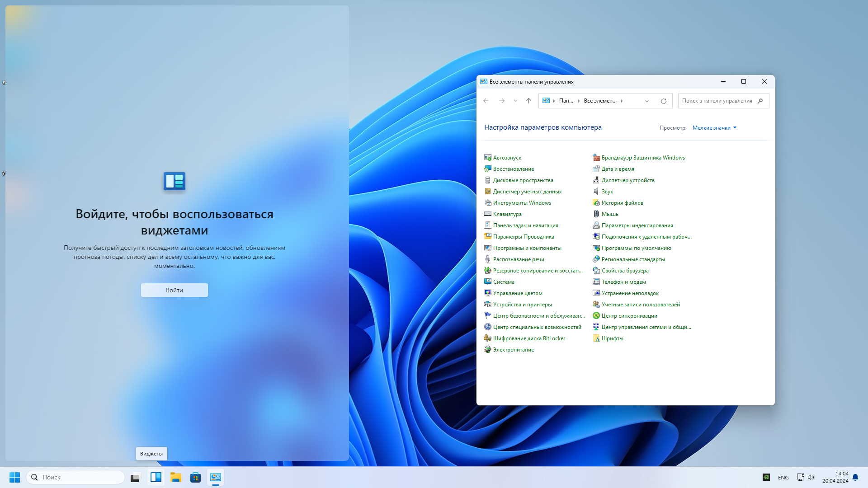
Task: Expand the address bar history chevron
Action: tap(646, 101)
